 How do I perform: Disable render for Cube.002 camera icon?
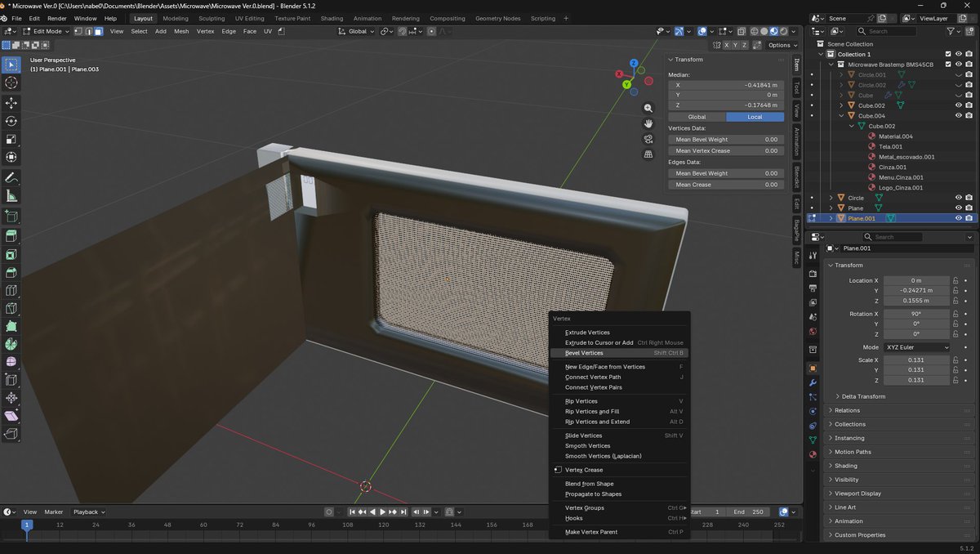pyautogui.click(x=969, y=105)
